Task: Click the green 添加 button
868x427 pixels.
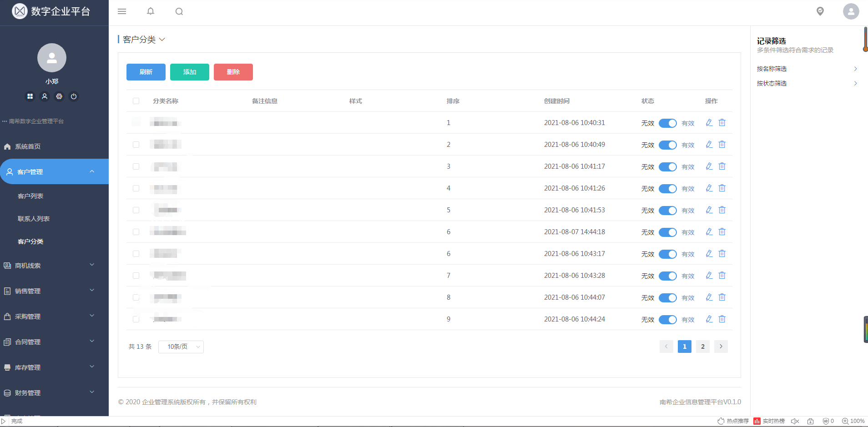Action: pyautogui.click(x=190, y=72)
